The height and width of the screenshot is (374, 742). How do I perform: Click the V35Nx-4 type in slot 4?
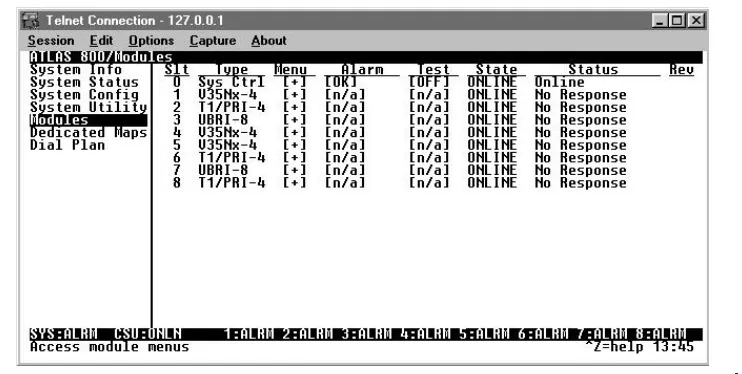click(228, 133)
